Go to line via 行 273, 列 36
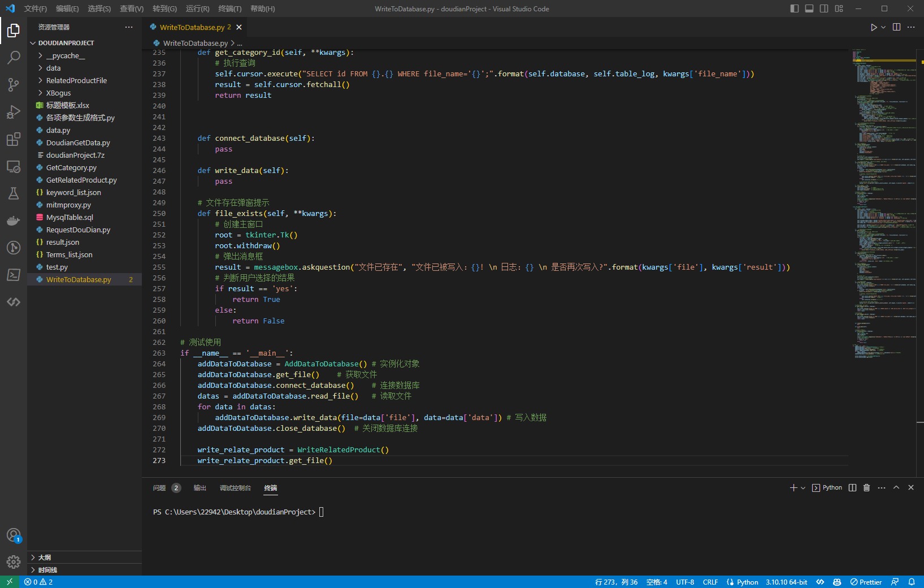The width and height of the screenshot is (924, 588). pos(616,582)
